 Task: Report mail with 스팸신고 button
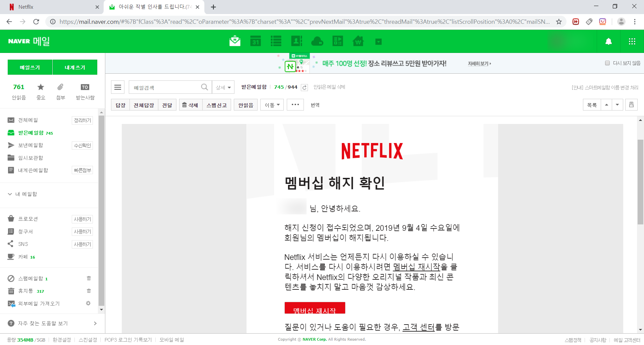tap(217, 105)
